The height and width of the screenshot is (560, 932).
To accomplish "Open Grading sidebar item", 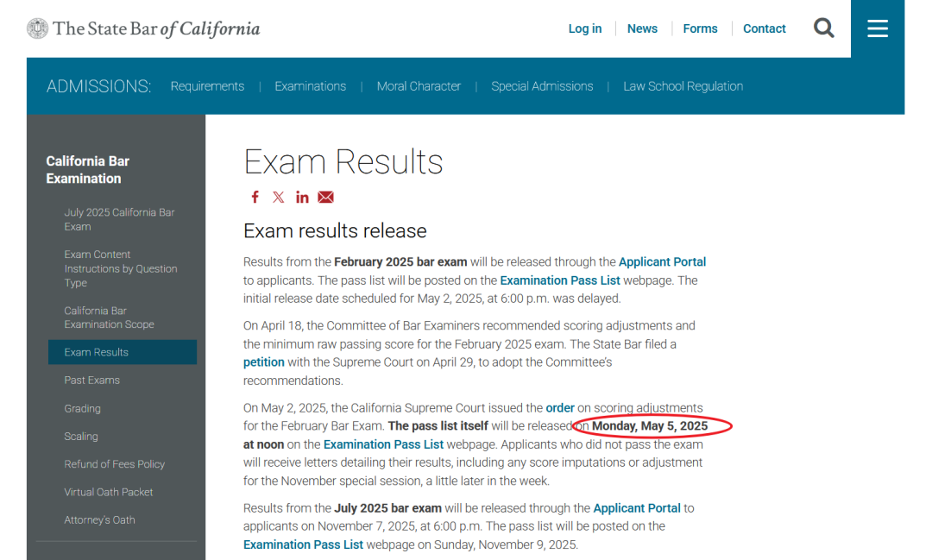I will [x=83, y=408].
